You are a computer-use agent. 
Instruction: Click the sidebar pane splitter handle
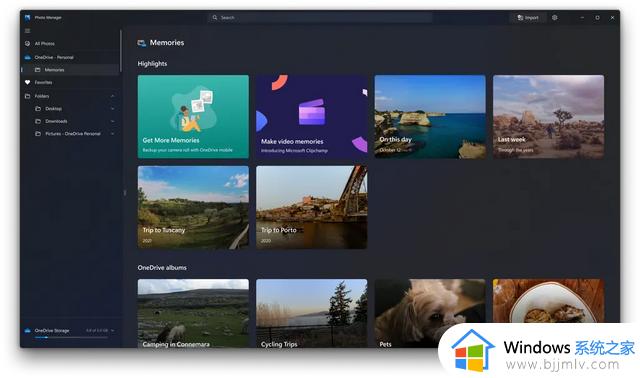coord(124,192)
